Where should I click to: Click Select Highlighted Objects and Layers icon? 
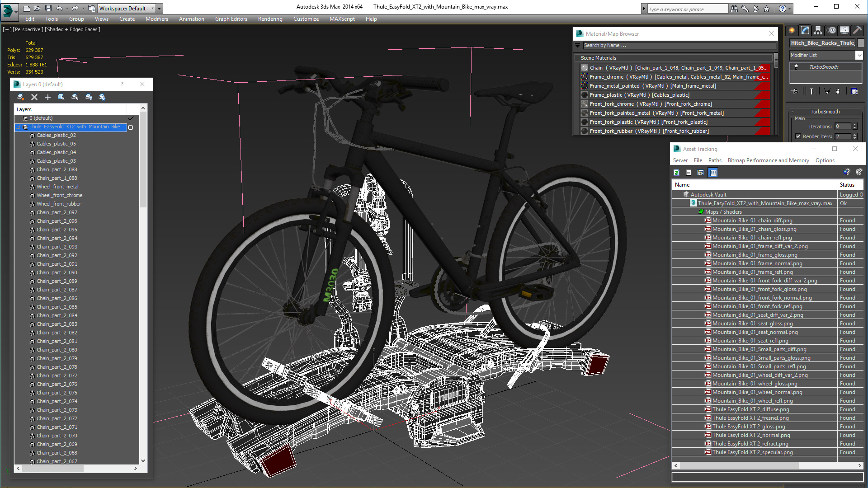(61, 97)
